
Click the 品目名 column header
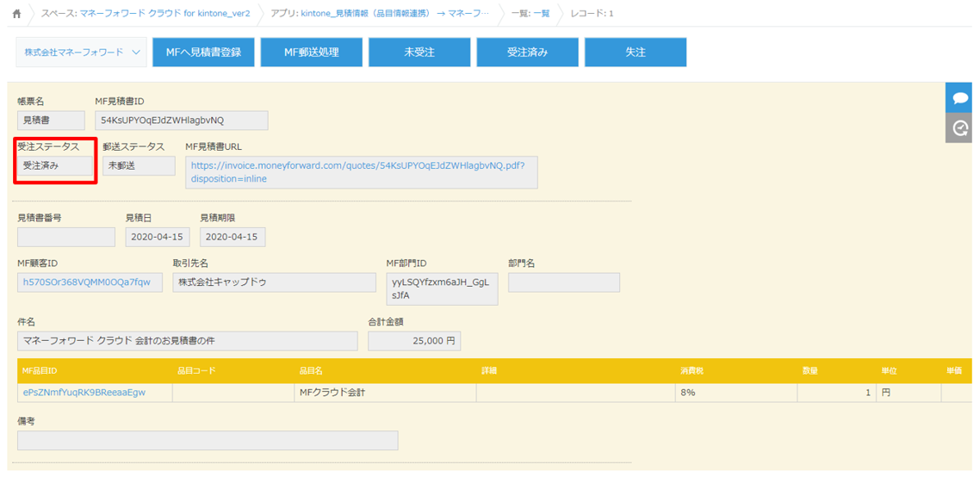[385, 371]
